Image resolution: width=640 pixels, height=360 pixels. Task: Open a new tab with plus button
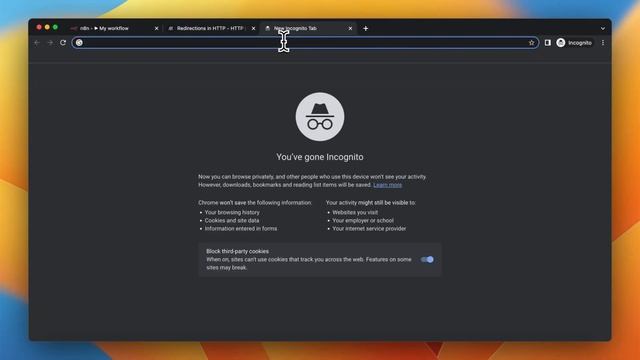[x=366, y=29]
